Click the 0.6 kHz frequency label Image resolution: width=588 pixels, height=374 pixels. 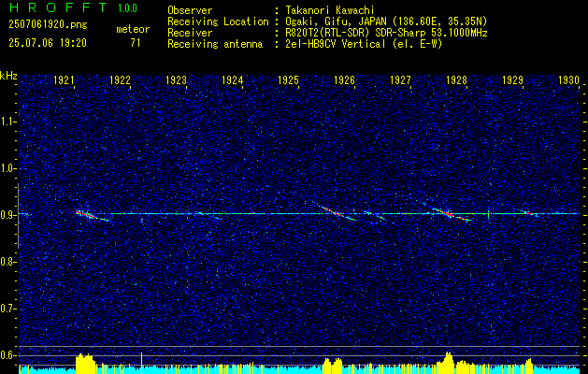tap(7, 355)
